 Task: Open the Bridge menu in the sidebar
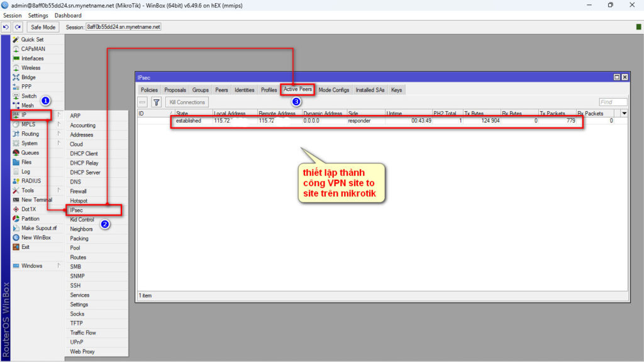[28, 77]
